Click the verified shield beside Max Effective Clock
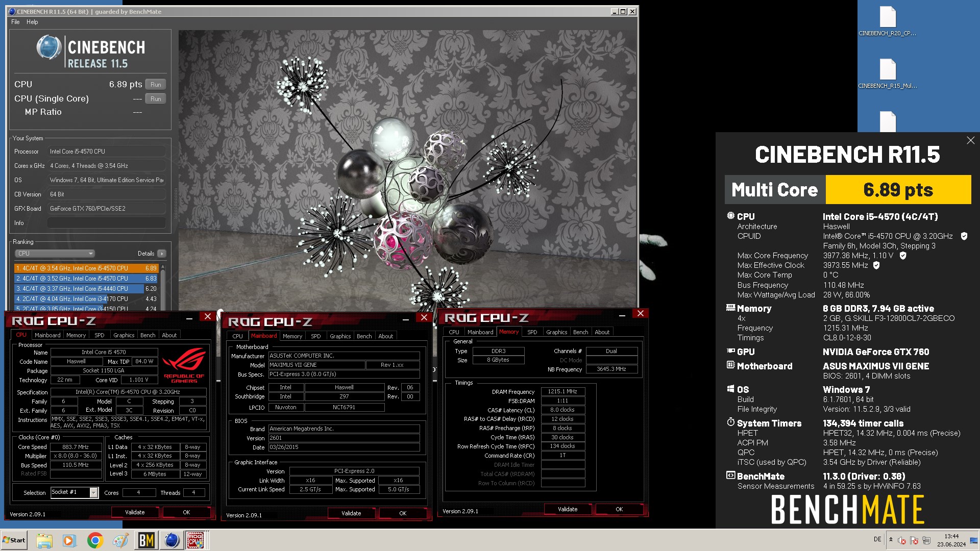This screenshot has height=551, width=980. coord(876,265)
